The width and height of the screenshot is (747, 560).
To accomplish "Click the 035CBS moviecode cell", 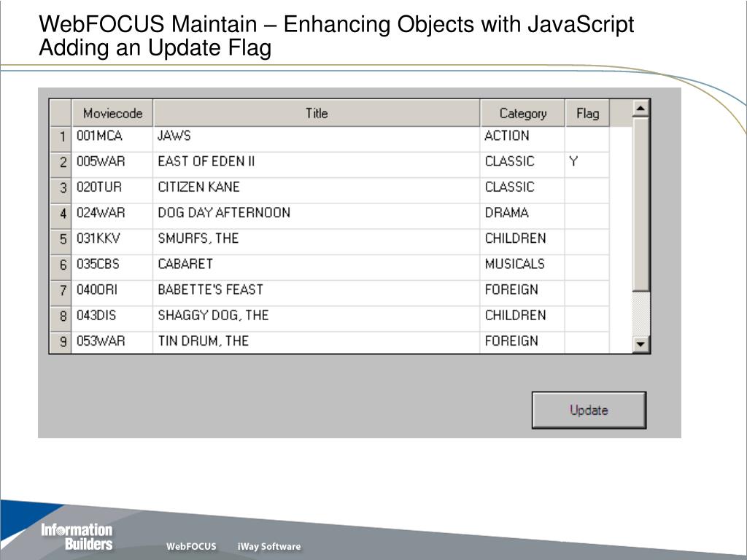I will pos(112,268).
